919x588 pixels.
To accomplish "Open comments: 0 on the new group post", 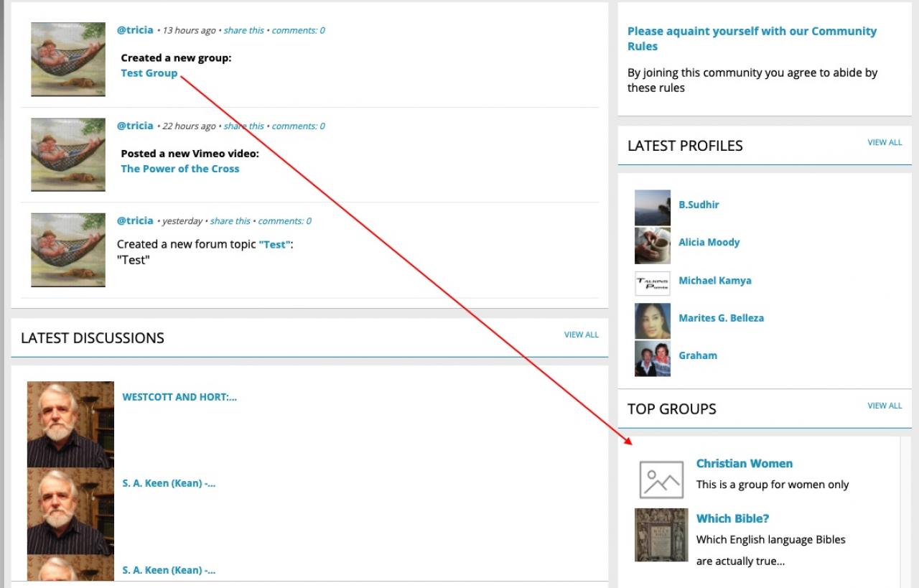I will point(299,30).
